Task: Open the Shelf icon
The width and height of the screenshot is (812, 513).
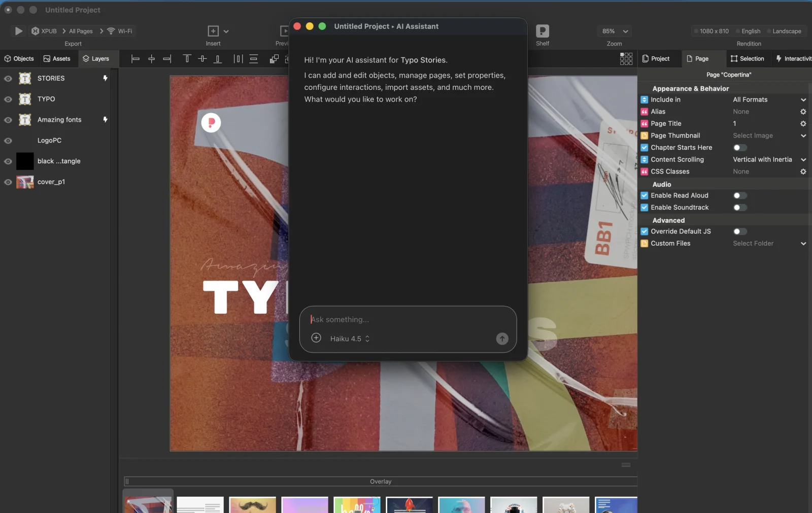Action: point(543,31)
